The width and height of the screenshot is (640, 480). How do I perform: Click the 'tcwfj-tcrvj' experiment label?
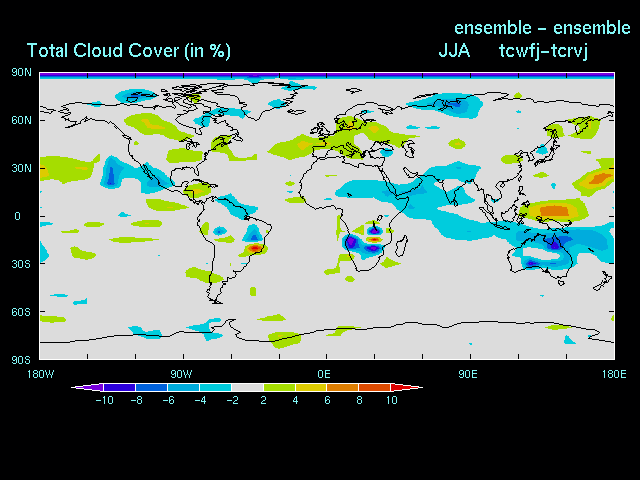(x=543, y=51)
